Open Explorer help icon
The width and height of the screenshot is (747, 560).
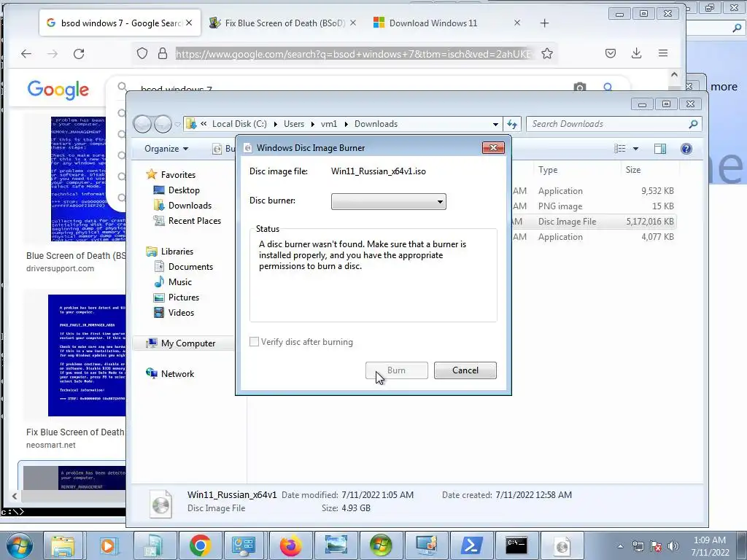pyautogui.click(x=686, y=149)
